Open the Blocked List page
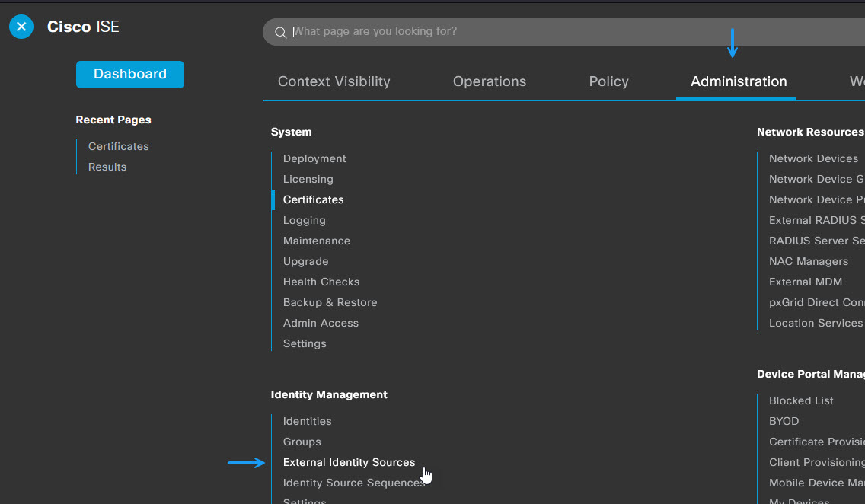This screenshot has height=504, width=865. (801, 400)
